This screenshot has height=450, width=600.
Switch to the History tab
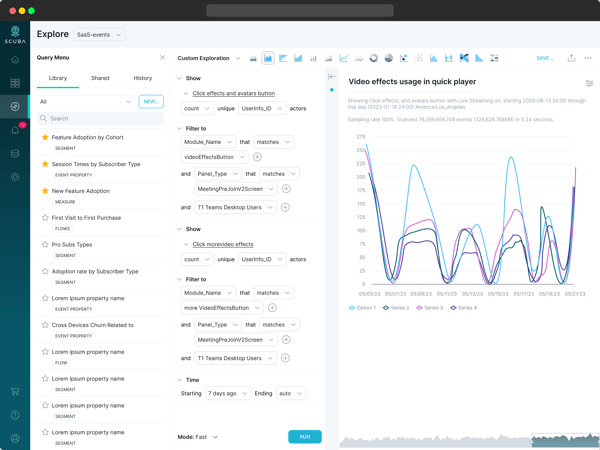pos(143,78)
